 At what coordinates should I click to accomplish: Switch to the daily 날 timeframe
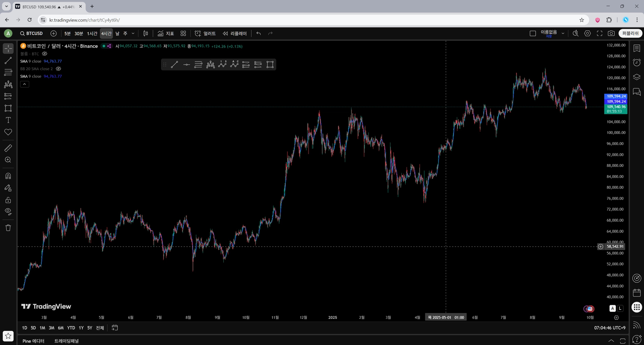[x=117, y=33]
